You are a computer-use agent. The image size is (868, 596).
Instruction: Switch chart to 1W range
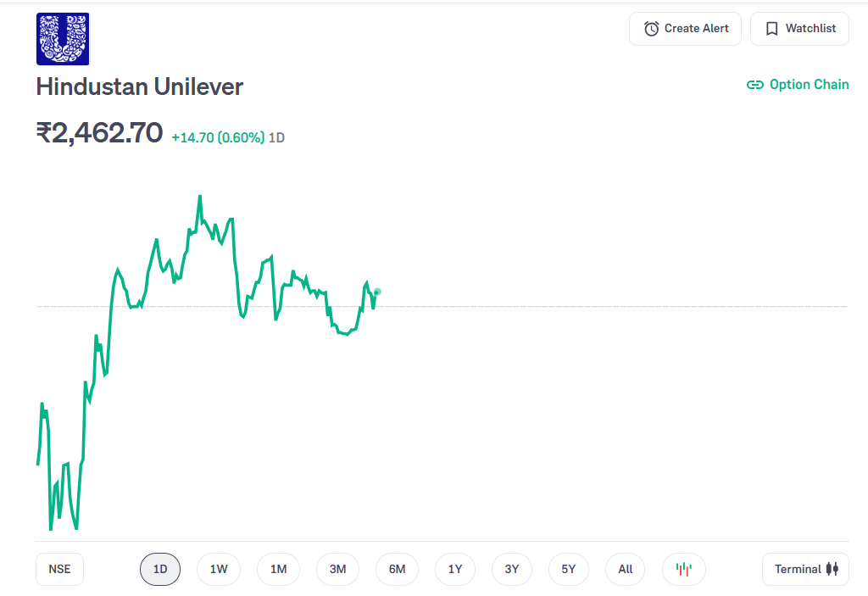pyautogui.click(x=219, y=569)
